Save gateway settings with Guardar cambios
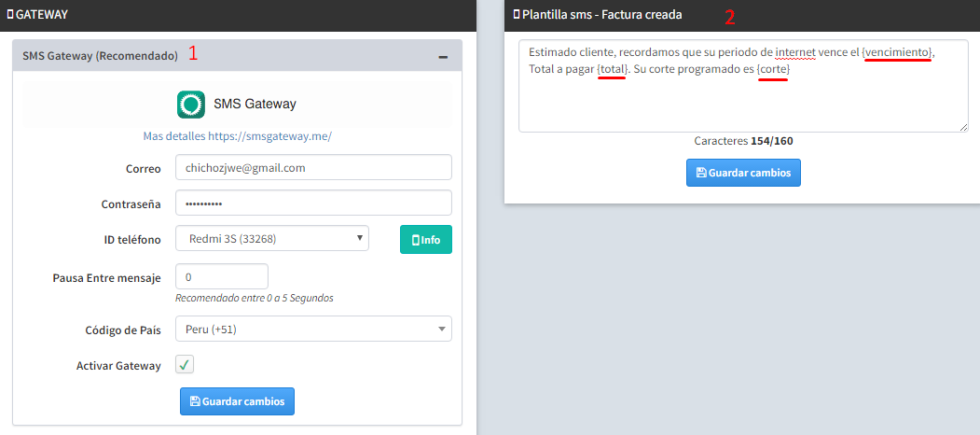 pyautogui.click(x=237, y=401)
